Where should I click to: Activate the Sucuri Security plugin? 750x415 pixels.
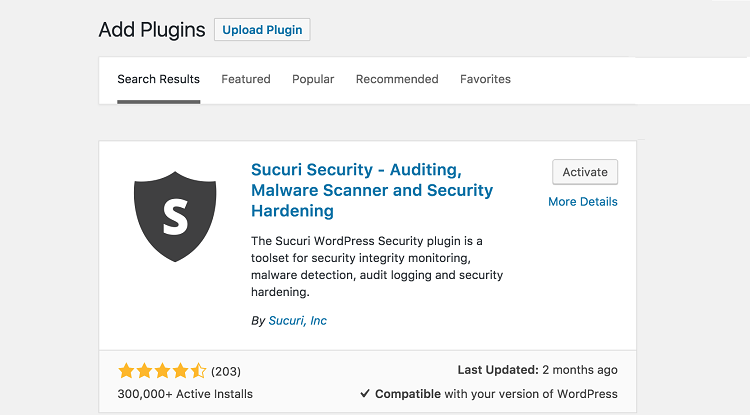[585, 172]
